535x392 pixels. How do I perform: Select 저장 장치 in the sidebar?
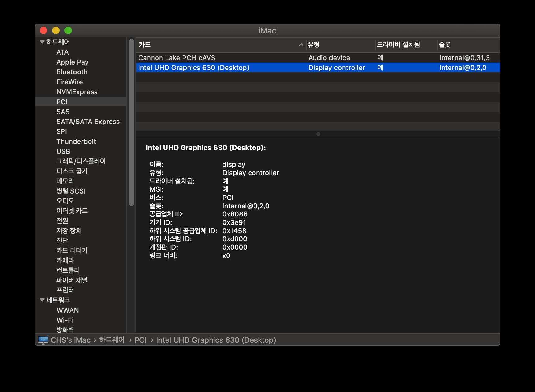(69, 231)
